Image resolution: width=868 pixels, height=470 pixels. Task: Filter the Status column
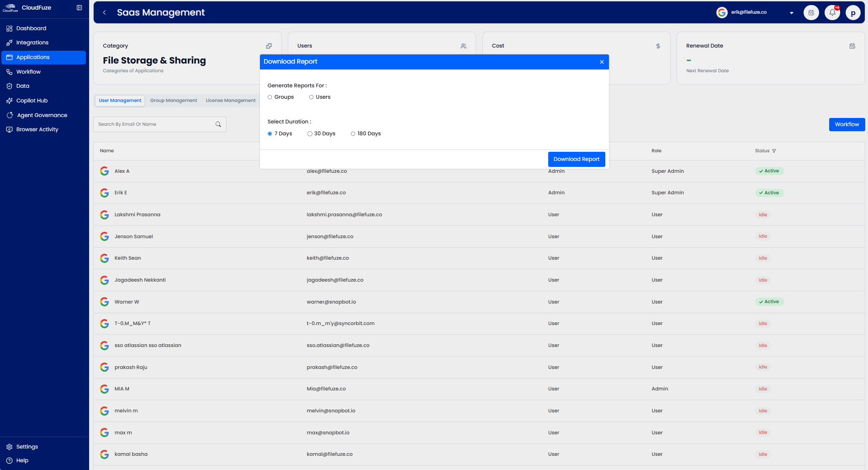774,151
